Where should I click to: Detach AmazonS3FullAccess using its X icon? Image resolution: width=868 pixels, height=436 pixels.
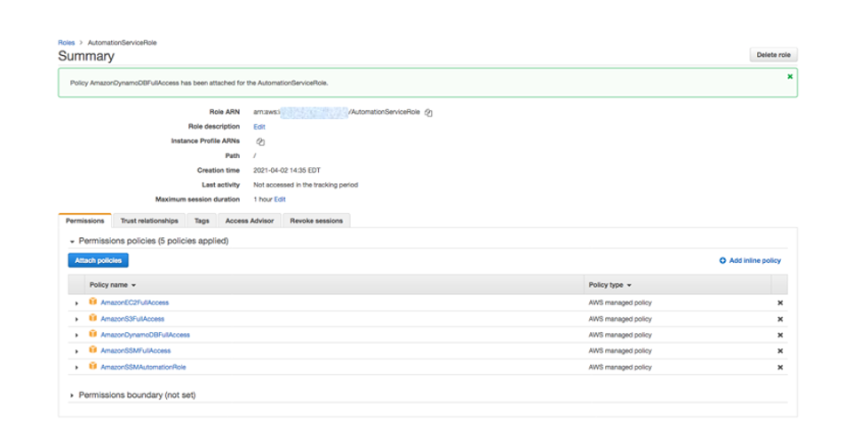[x=780, y=319]
